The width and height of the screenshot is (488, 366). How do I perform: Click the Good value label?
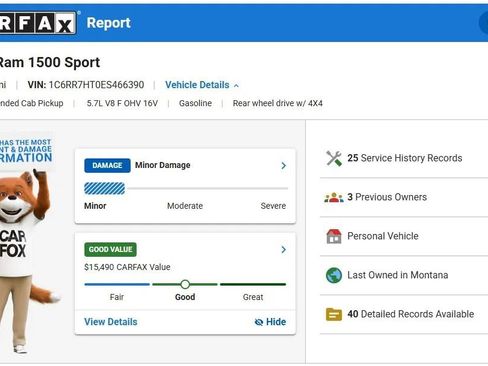coord(185,297)
